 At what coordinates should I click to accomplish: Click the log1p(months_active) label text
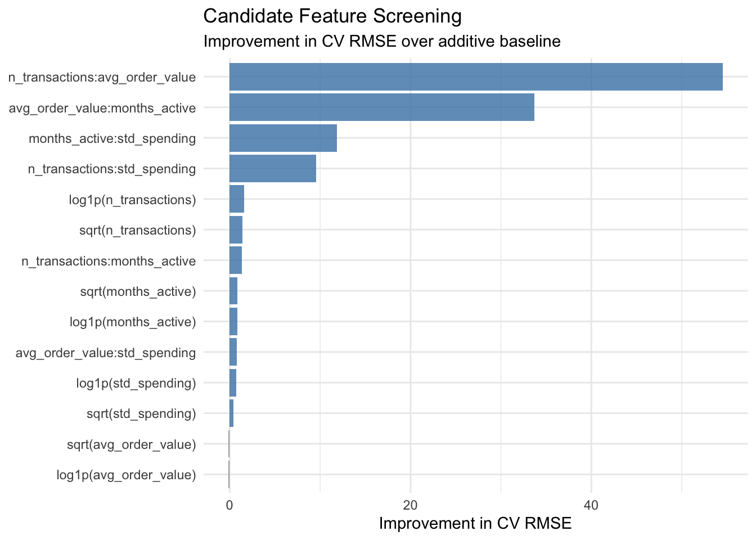click(x=133, y=322)
